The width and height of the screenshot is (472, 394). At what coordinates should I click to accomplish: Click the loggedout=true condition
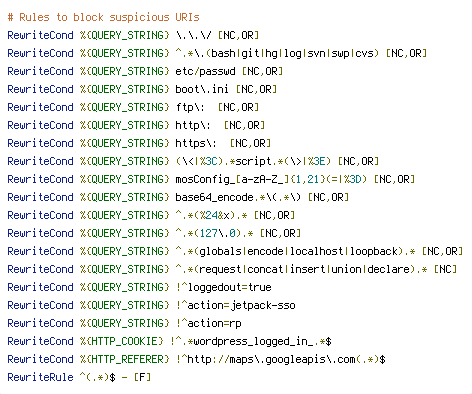[x=224, y=287]
